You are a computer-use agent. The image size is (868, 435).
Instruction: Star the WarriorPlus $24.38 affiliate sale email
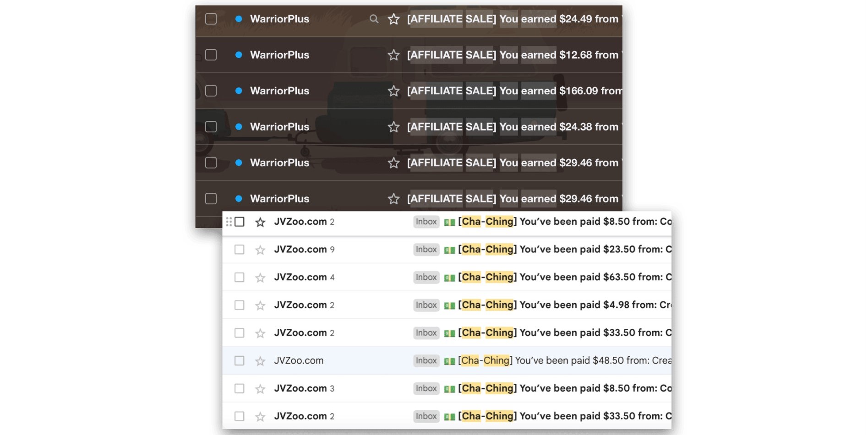[x=393, y=127]
